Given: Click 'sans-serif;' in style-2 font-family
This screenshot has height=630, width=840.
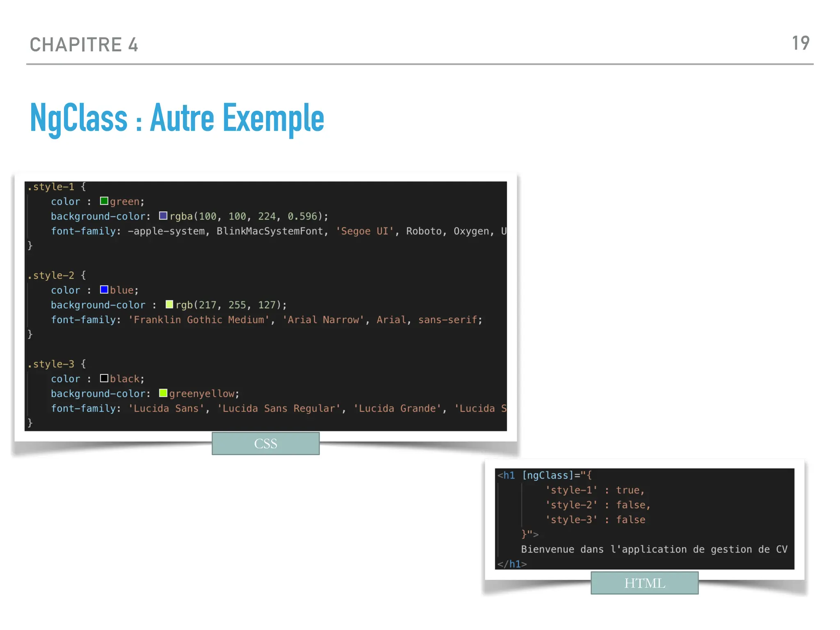Looking at the screenshot, I should (450, 320).
